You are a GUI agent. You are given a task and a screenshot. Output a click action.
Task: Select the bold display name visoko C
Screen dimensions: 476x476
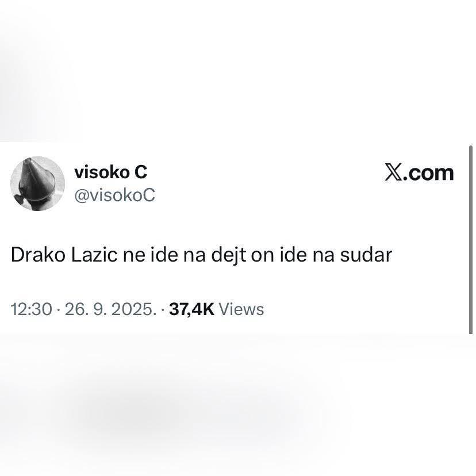tap(110, 172)
